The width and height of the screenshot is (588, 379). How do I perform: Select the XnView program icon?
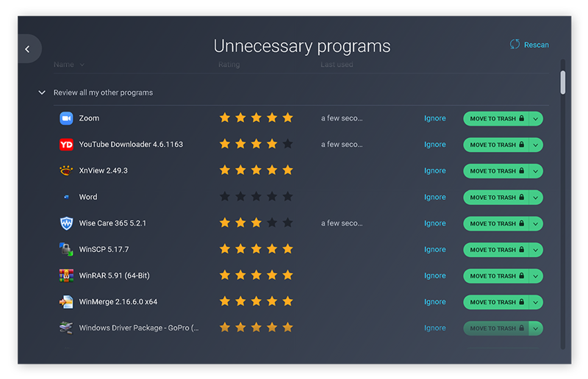66,170
